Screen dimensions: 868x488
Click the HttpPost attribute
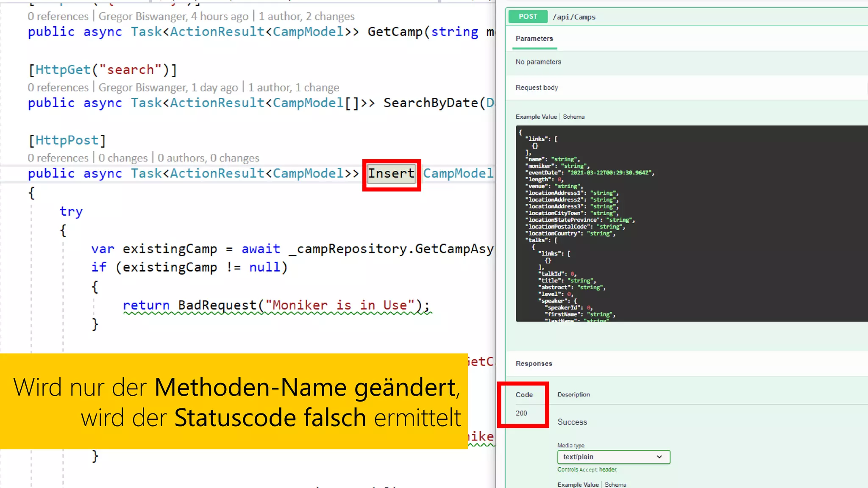click(67, 140)
